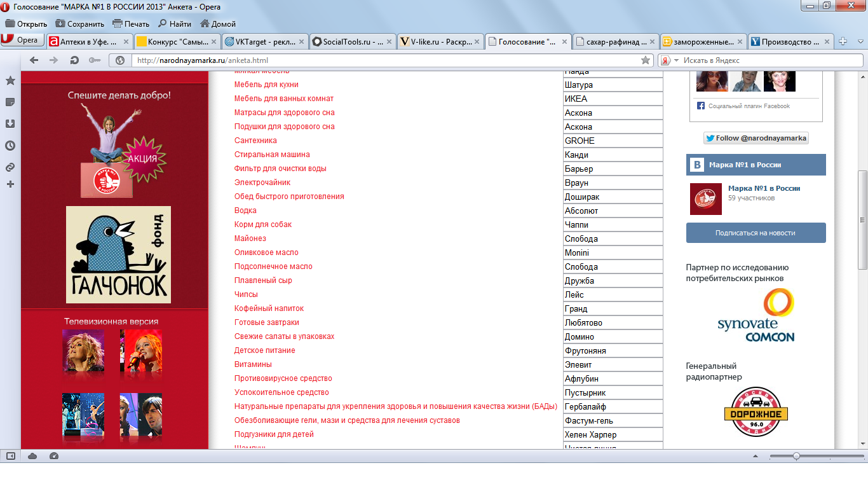868x477 pixels.
Task: Switch to SocialTools.ru tab
Action: 353,41
